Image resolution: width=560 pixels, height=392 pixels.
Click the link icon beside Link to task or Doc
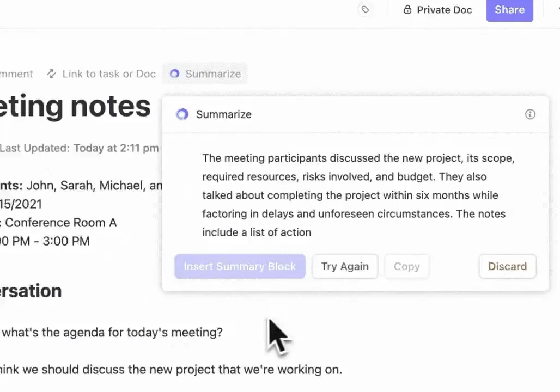point(51,73)
